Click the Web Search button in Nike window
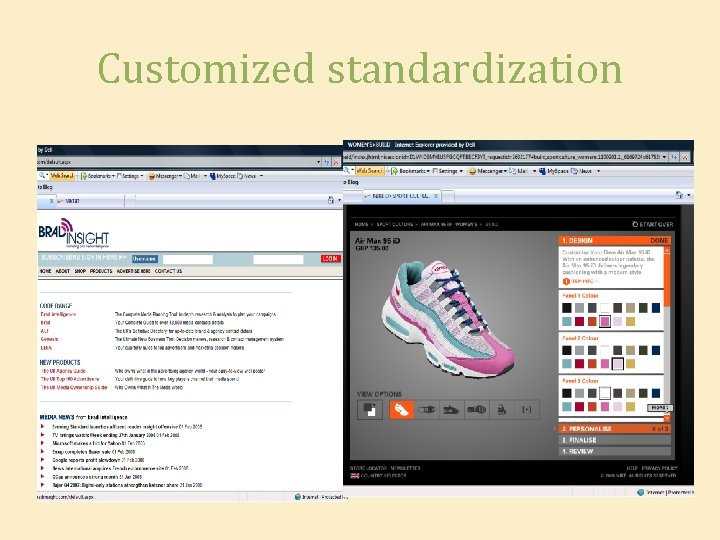The width and height of the screenshot is (720, 540). [x=370, y=171]
